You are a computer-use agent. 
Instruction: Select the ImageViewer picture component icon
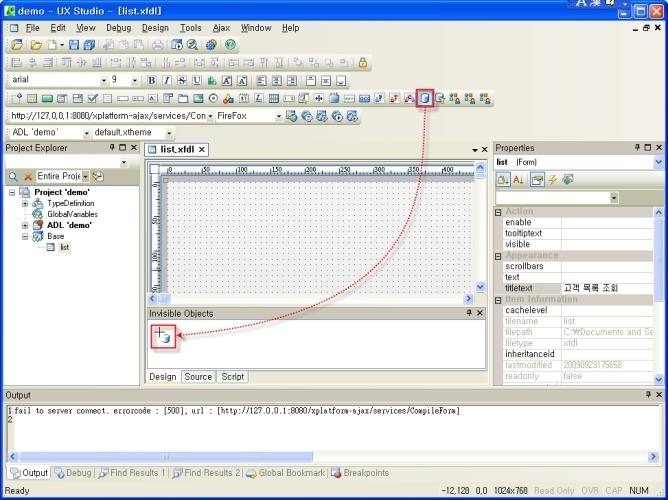(198, 99)
